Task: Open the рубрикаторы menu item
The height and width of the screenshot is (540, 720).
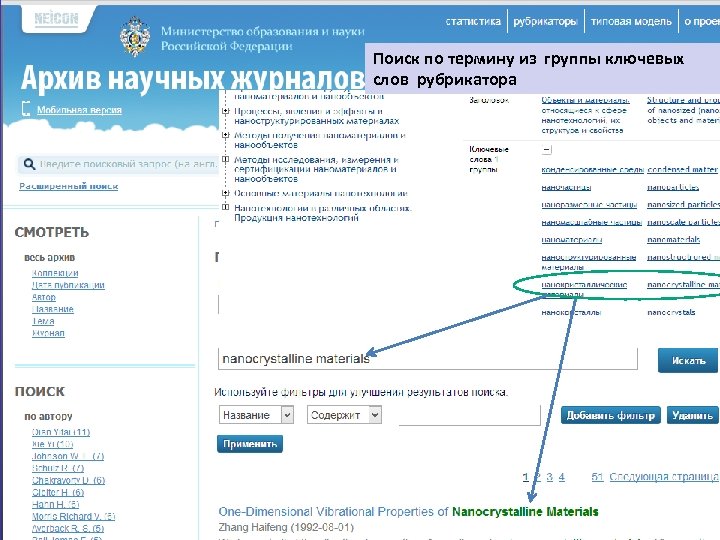Action: click(x=545, y=21)
